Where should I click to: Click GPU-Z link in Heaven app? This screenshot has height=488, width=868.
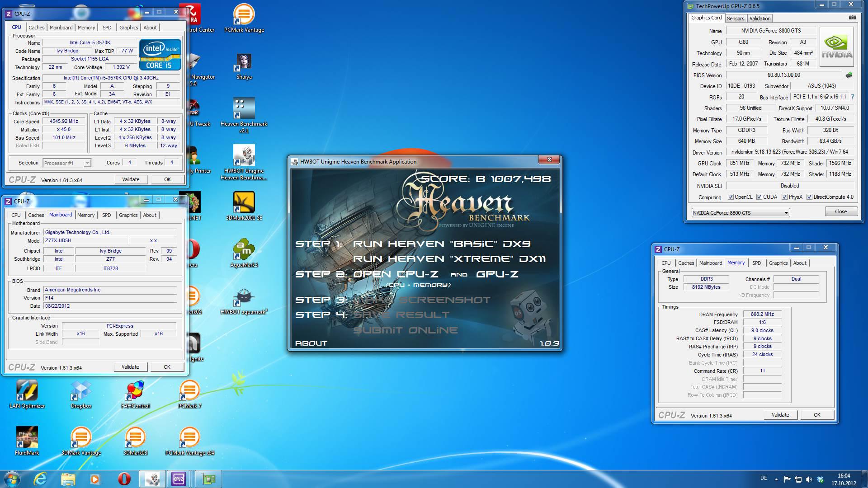tap(497, 274)
